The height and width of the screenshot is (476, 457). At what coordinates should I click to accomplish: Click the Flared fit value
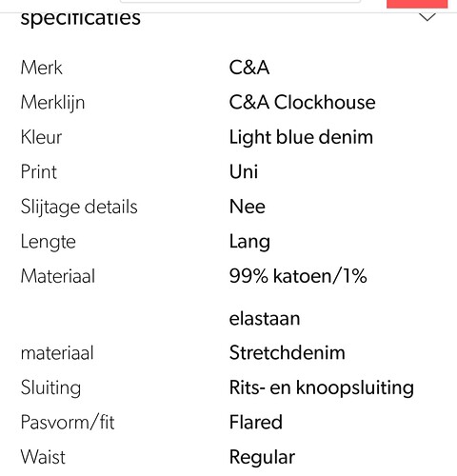[x=256, y=423]
